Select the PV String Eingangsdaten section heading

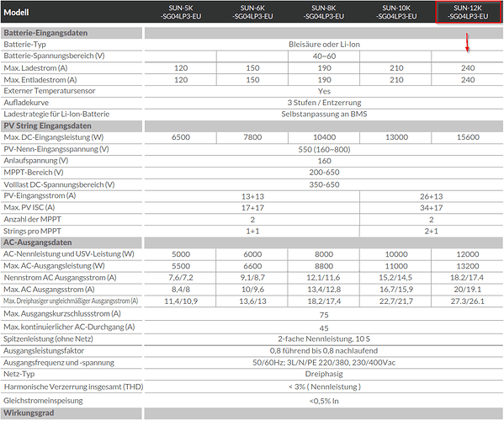pyautogui.click(x=72, y=125)
